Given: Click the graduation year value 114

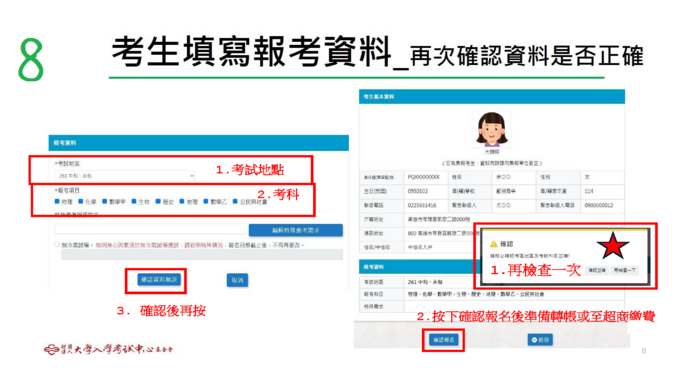Looking at the screenshot, I should pos(589,191).
